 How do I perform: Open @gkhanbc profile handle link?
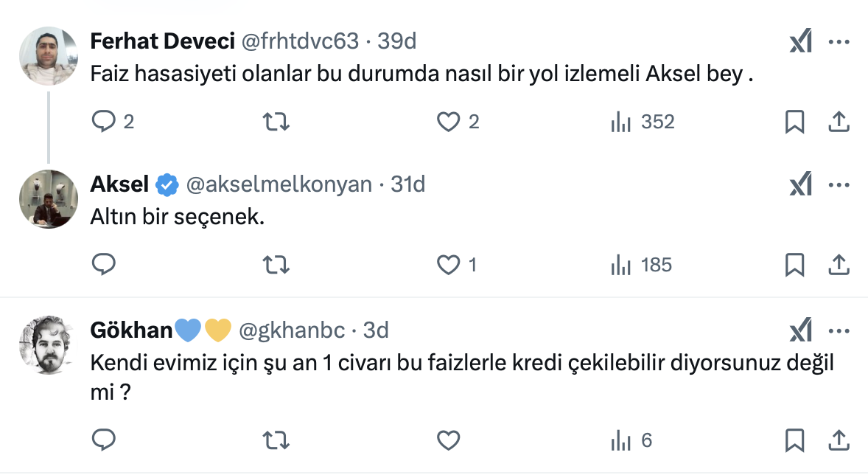click(291, 330)
